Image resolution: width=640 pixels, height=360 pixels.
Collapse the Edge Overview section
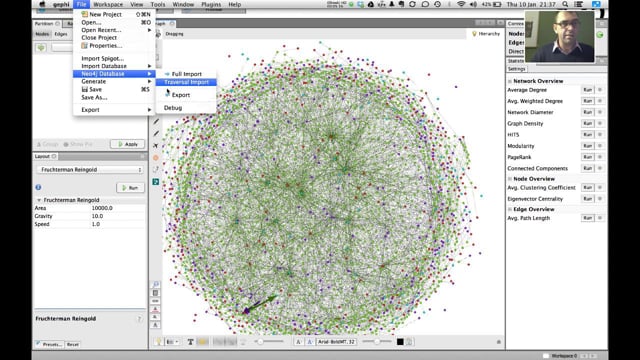tap(510, 209)
